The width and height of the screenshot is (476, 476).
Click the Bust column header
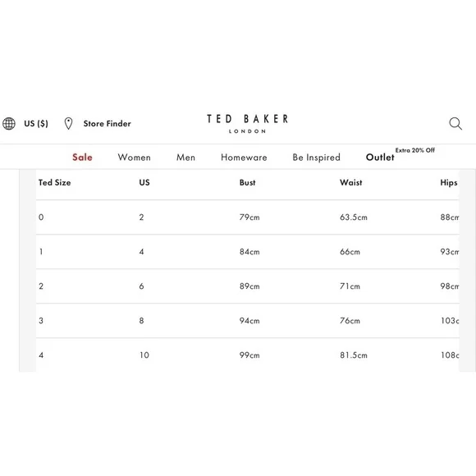tap(247, 182)
